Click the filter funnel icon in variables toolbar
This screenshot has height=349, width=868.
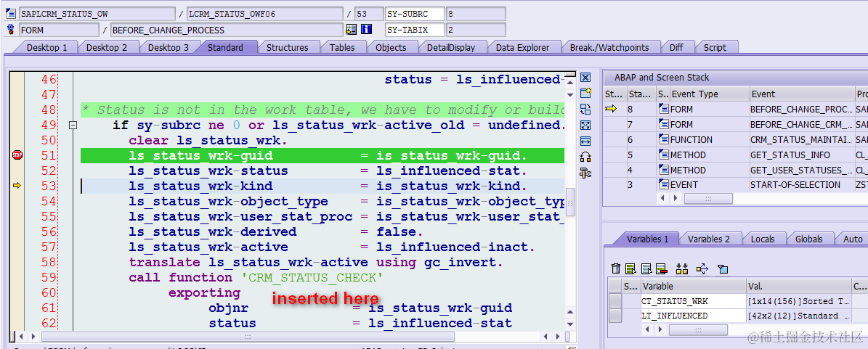[723, 268]
